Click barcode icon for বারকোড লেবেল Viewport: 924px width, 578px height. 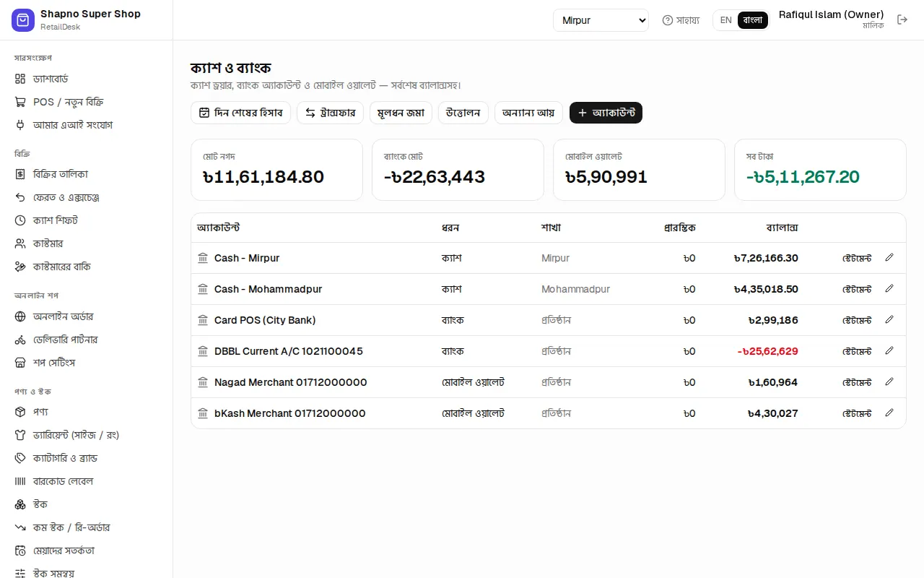click(x=20, y=481)
